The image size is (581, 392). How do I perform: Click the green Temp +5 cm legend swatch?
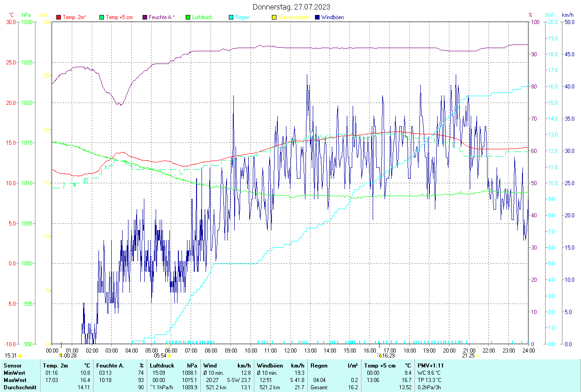pos(102,17)
